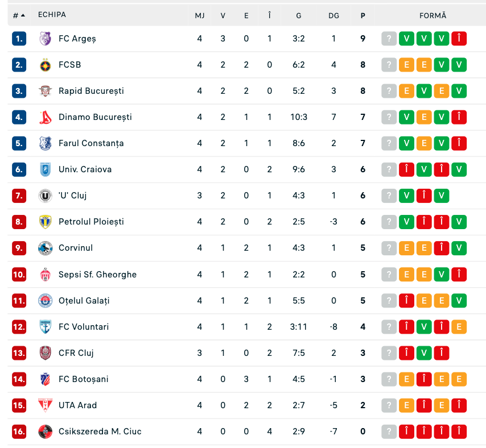Sort standings by DG goal difference header
486x448 pixels.
pos(333,15)
